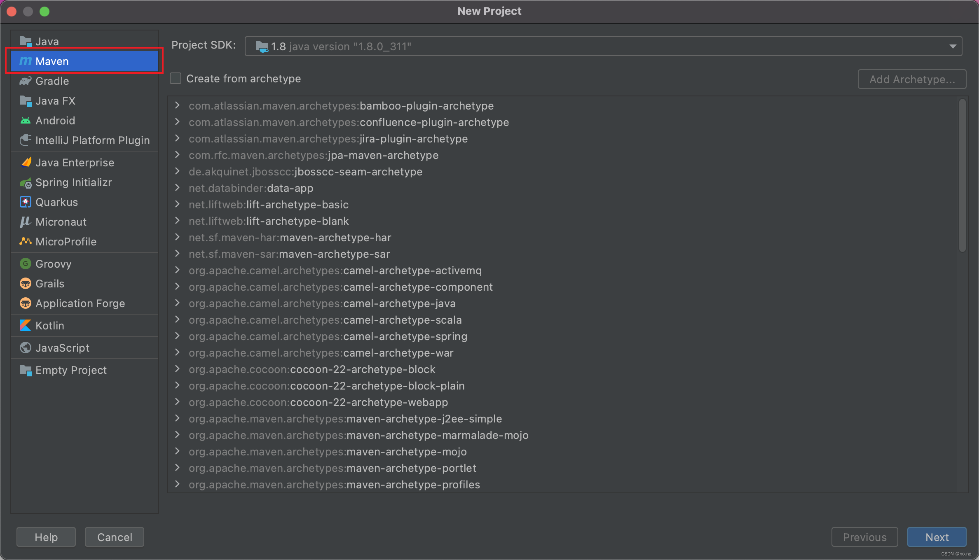Click the Quarkus icon
The height and width of the screenshot is (560, 979).
[x=26, y=202]
